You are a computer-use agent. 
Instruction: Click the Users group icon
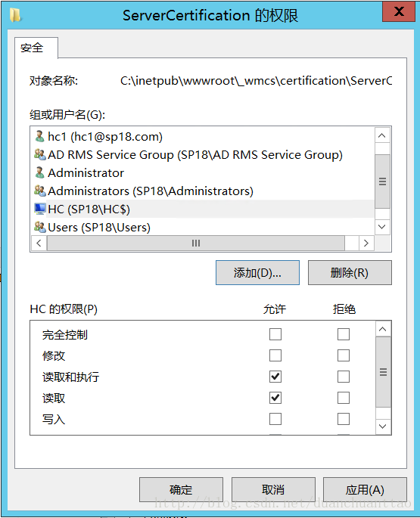(39, 227)
